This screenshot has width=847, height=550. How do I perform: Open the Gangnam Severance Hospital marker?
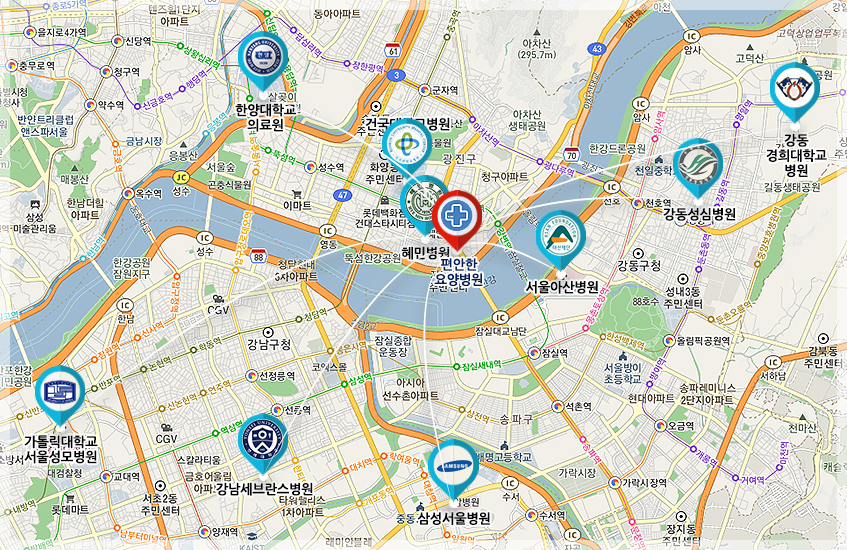263,443
